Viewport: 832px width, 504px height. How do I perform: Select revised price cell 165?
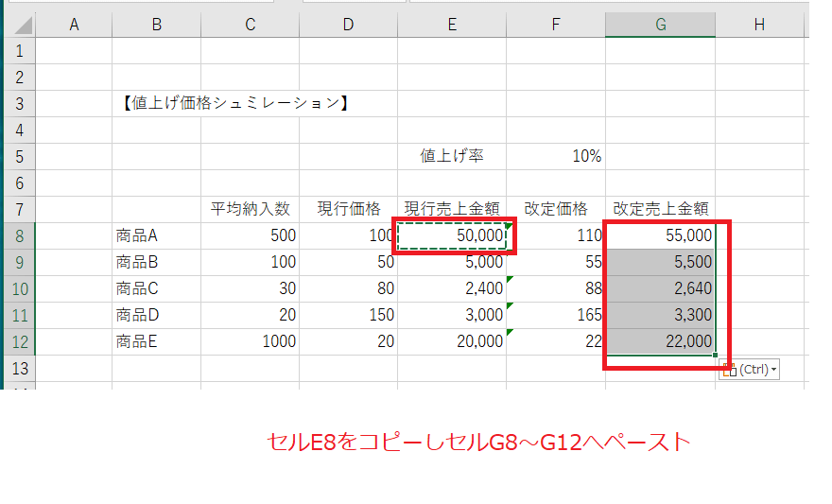tap(556, 315)
